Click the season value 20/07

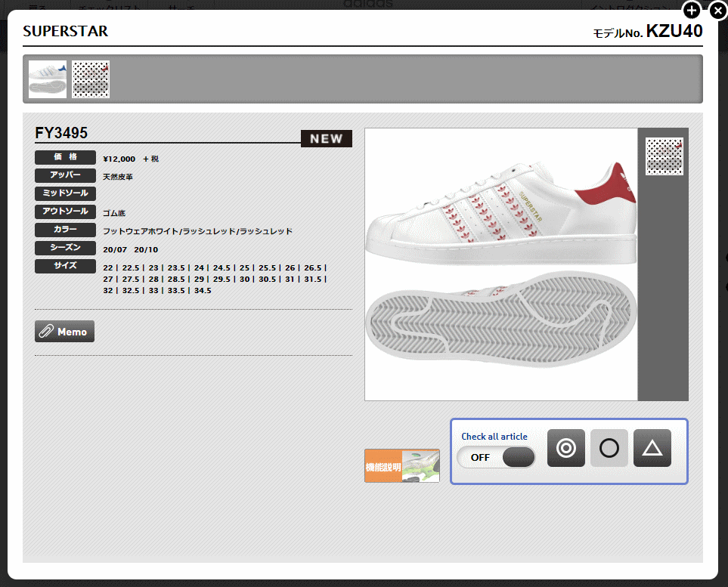coord(115,249)
